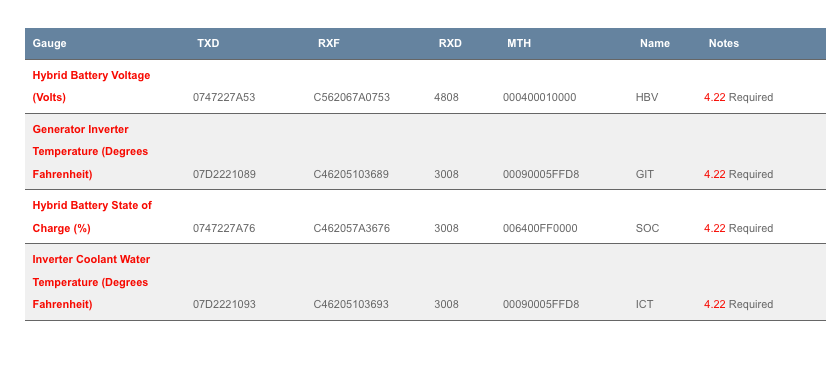
Task: Click the 4.22 link in HBV row
Action: coord(715,98)
